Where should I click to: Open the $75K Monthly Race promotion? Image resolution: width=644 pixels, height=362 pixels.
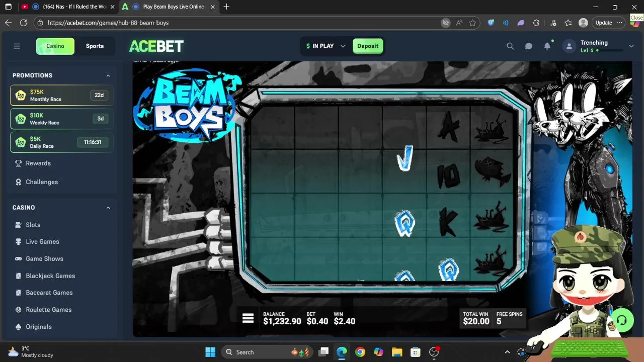[x=61, y=96]
